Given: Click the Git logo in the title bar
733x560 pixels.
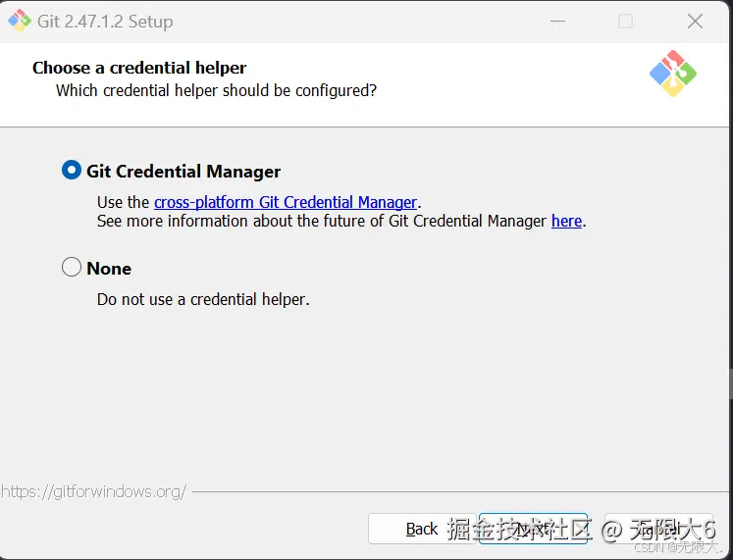Looking at the screenshot, I should pos(20,21).
